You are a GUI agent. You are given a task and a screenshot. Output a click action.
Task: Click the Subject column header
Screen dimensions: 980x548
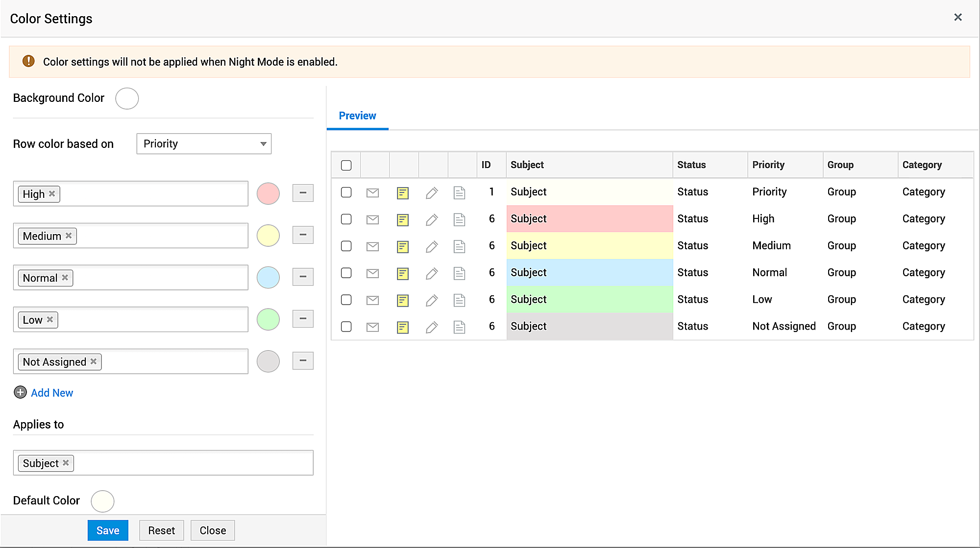(527, 165)
